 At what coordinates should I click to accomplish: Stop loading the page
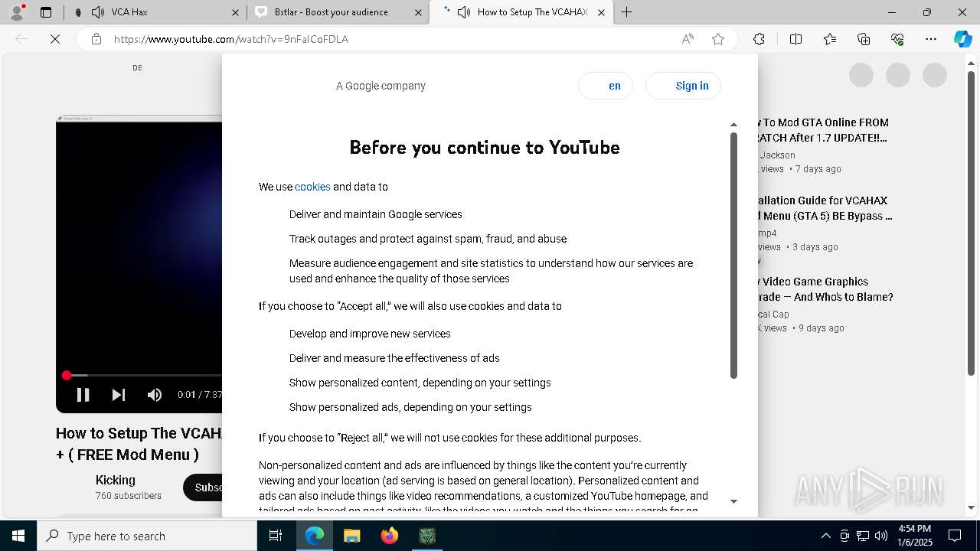55,39
